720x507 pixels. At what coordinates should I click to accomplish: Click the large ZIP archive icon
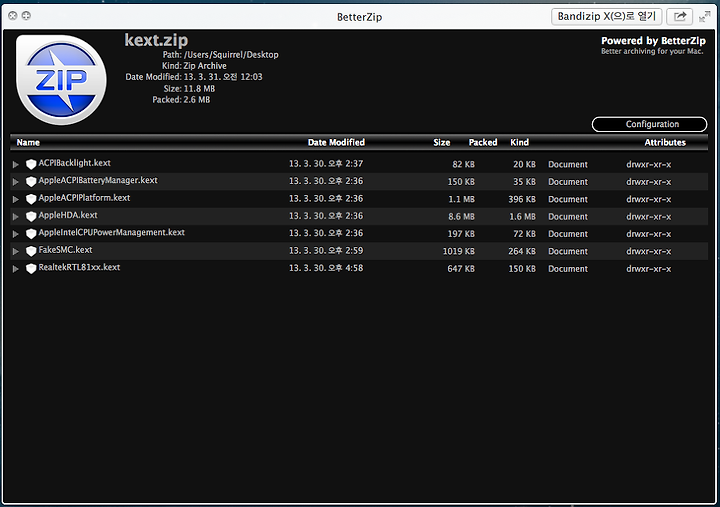tap(61, 80)
